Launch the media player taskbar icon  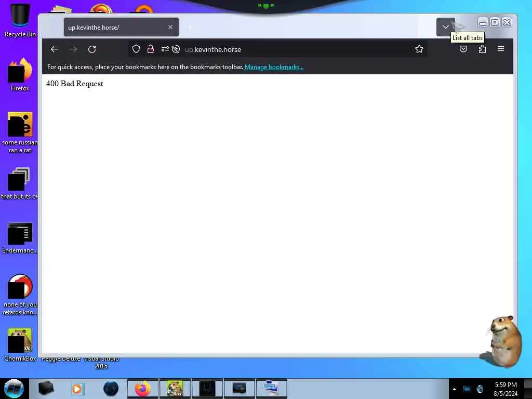pos(77,389)
